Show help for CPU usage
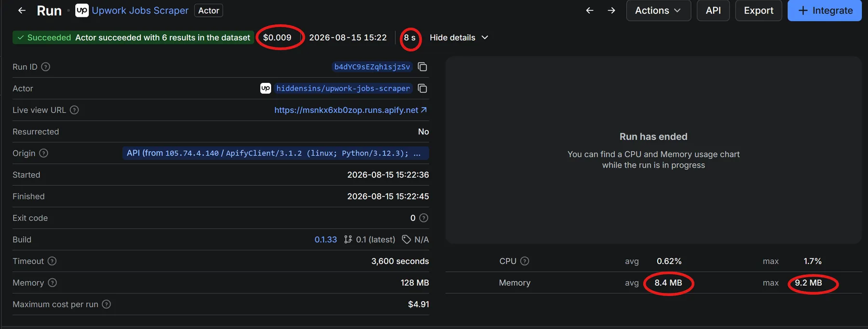This screenshot has width=868, height=329. point(525,261)
